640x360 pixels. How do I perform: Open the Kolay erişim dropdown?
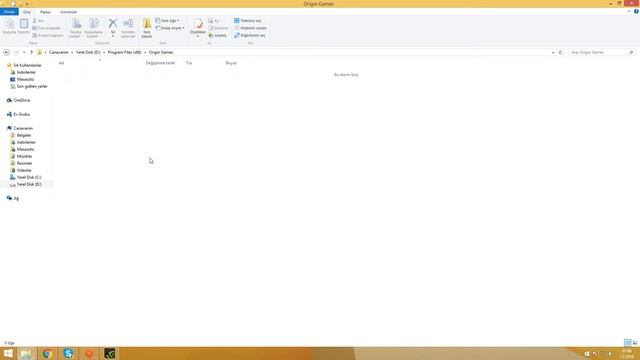[x=170, y=28]
